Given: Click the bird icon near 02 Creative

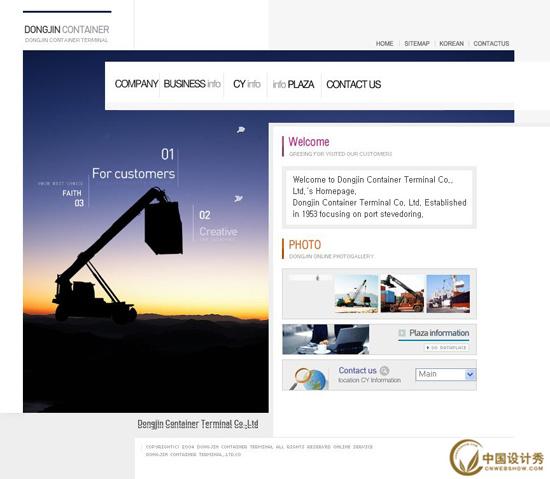Looking at the screenshot, I should (x=238, y=199).
